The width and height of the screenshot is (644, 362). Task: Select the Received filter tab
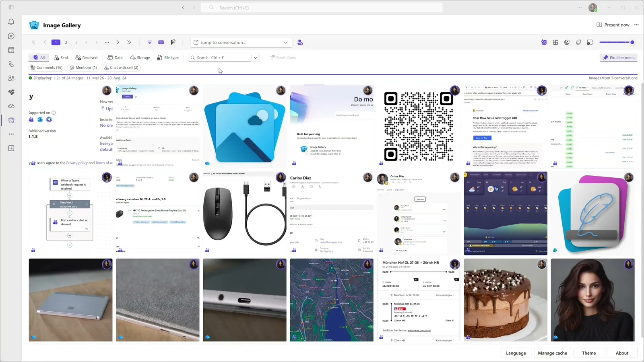(87, 58)
